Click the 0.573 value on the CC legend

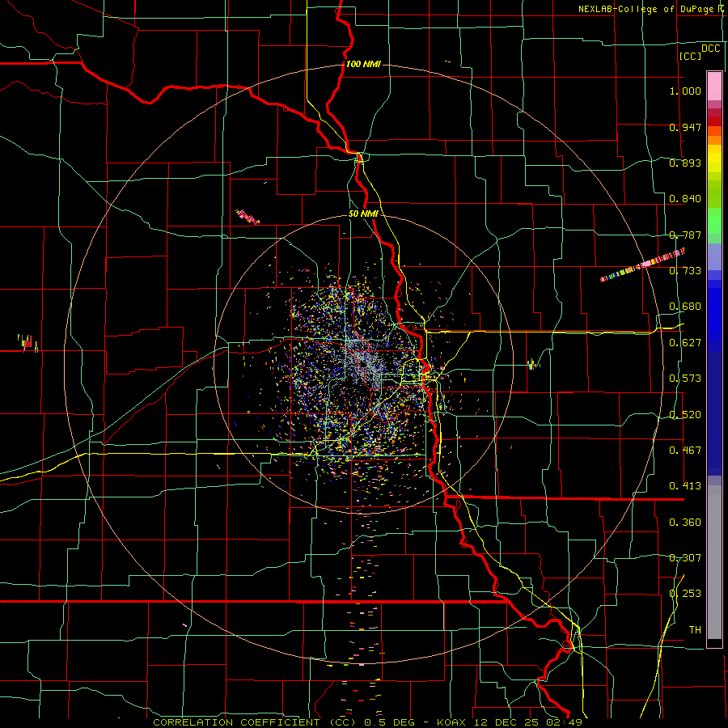pos(685,379)
